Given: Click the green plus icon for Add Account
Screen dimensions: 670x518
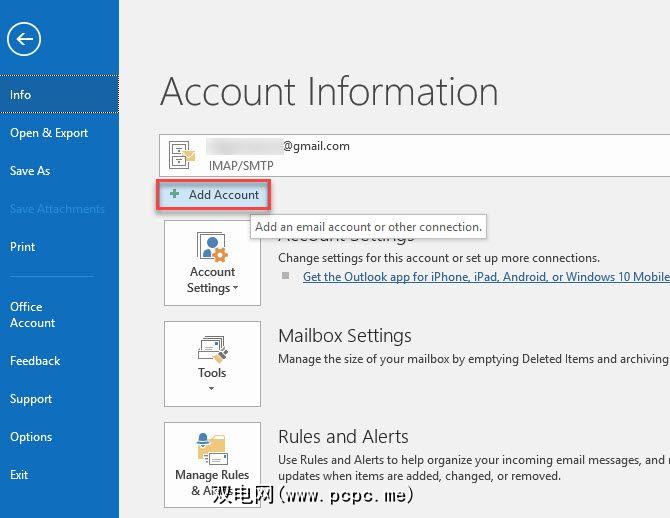Looking at the screenshot, I should [175, 195].
